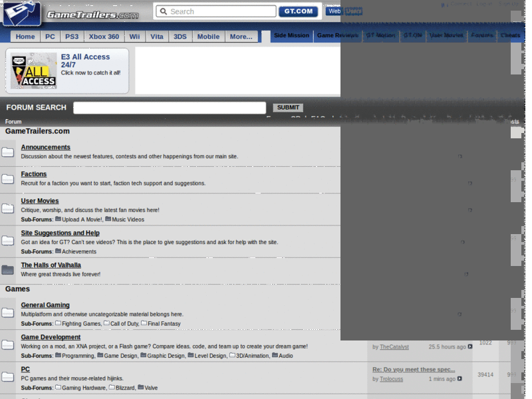Click the GameTrailers logo icon

coord(21,13)
